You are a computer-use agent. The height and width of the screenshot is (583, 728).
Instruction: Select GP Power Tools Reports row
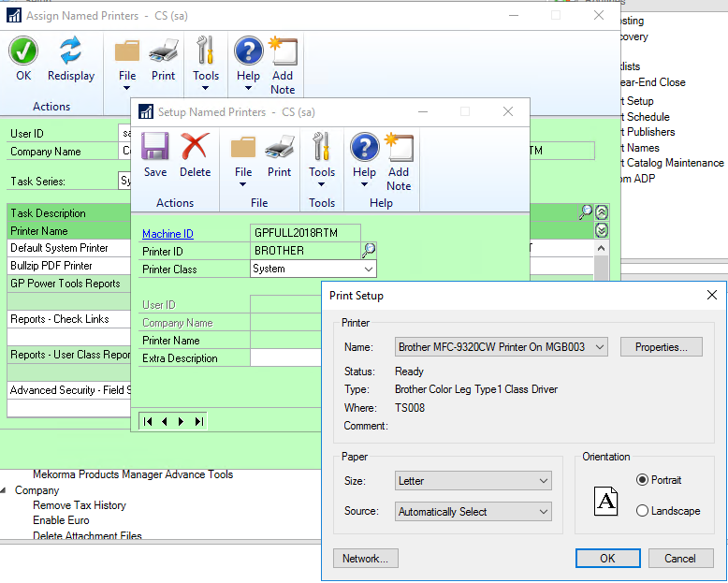(x=68, y=284)
